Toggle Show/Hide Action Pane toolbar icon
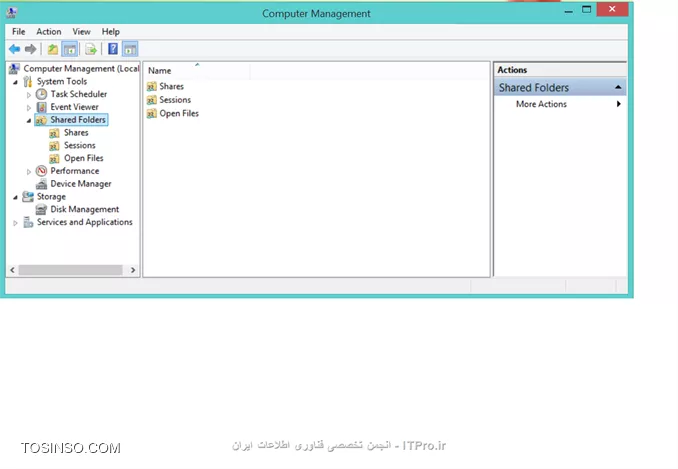The image size is (678, 469). tap(130, 49)
